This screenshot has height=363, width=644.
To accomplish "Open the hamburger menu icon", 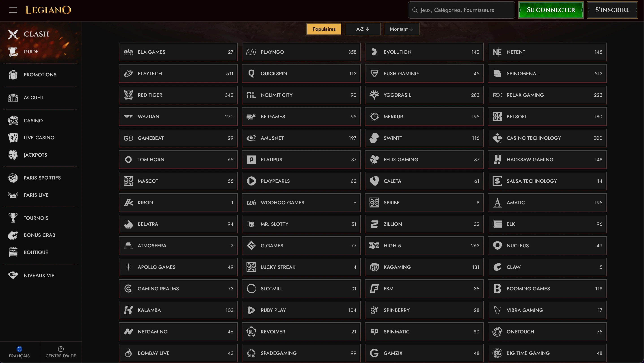I will pos(13,10).
